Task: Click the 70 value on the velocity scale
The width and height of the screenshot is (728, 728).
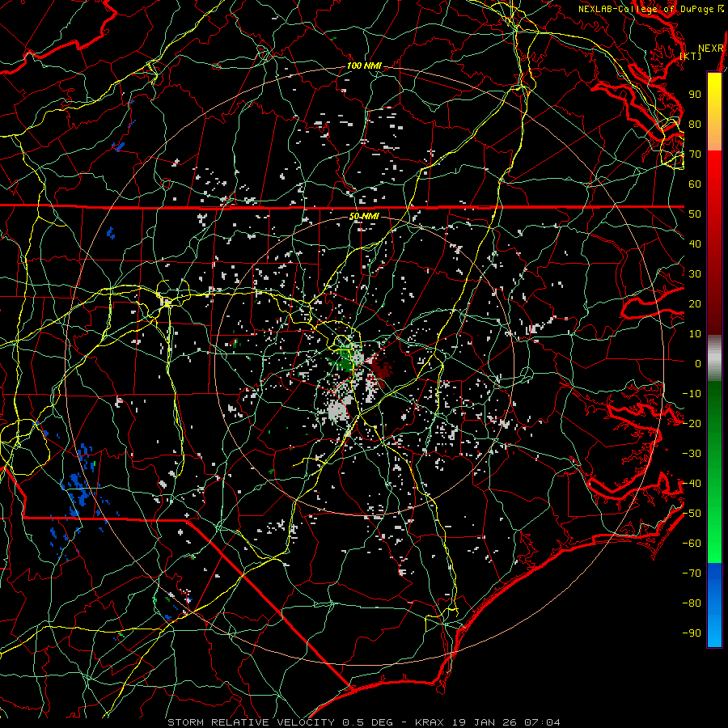Action: 695,154
